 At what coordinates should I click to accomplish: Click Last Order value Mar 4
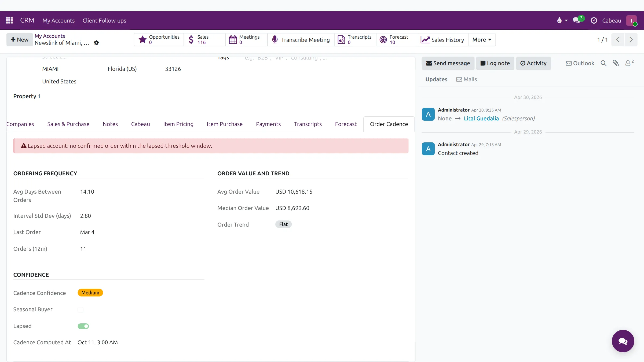87,232
